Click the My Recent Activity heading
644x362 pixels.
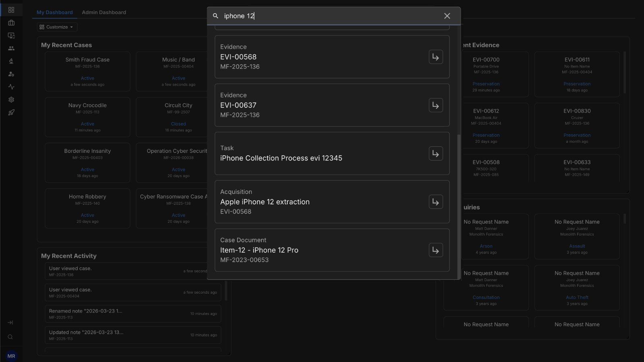(69, 256)
